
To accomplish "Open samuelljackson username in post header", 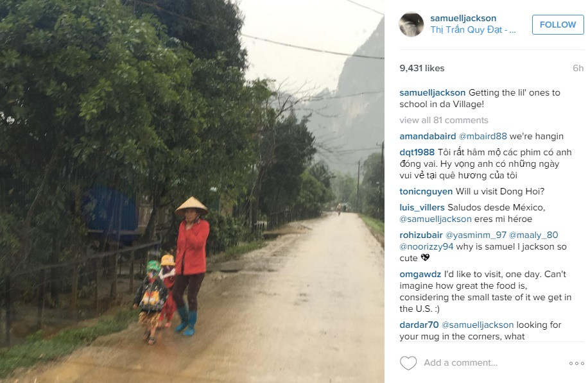I will coord(463,18).
